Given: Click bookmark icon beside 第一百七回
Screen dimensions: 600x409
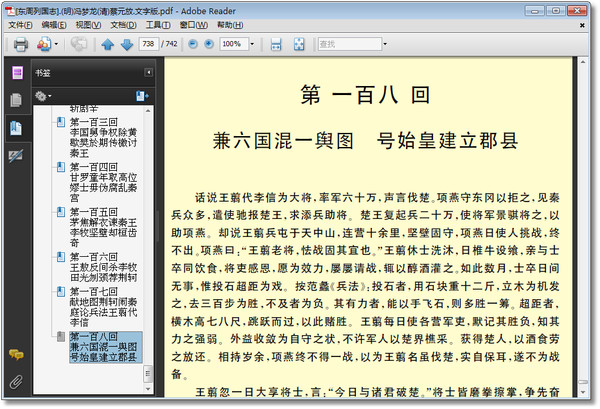Looking at the screenshot, I should (60, 292).
